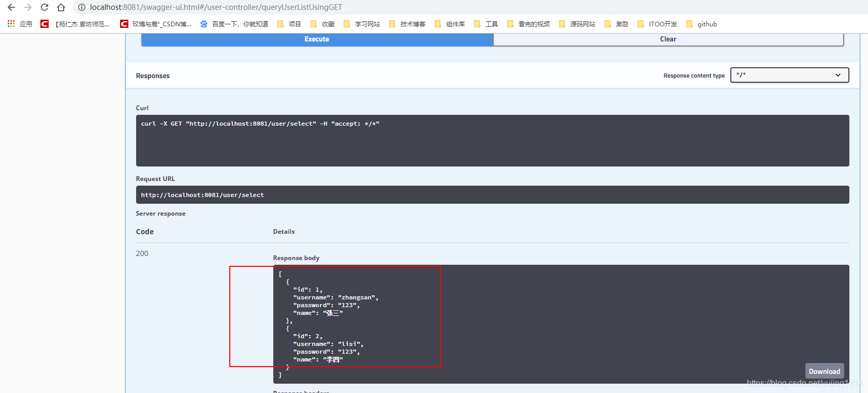Open the 收藏 bookmark folder
Image resolution: width=868 pixels, height=393 pixels.
point(322,24)
